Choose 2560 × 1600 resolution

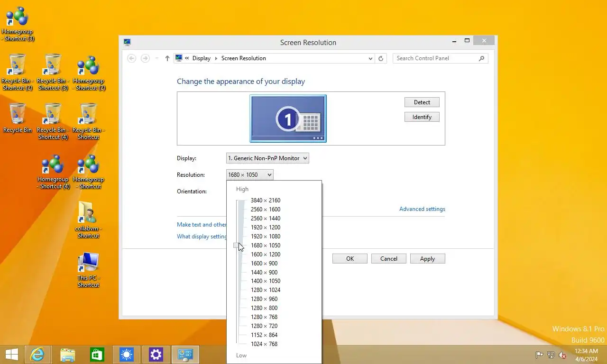(266, 209)
